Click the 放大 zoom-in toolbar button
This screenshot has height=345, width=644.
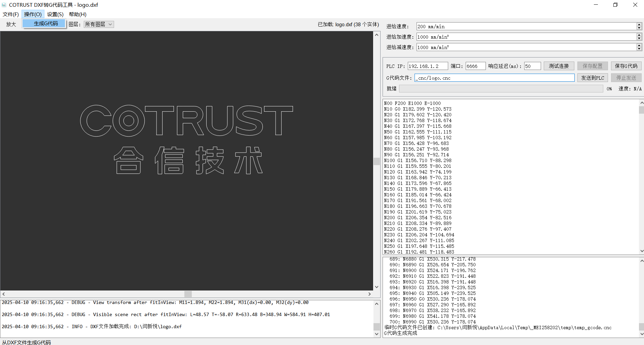pos(11,24)
